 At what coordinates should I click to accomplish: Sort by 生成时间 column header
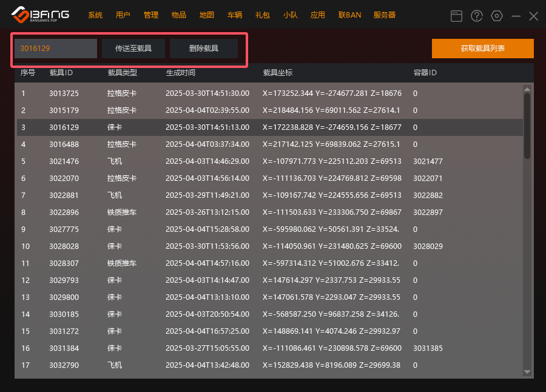tap(180, 72)
